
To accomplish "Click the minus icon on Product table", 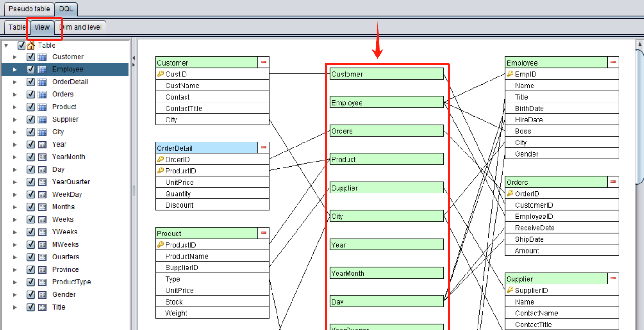I will (263, 233).
